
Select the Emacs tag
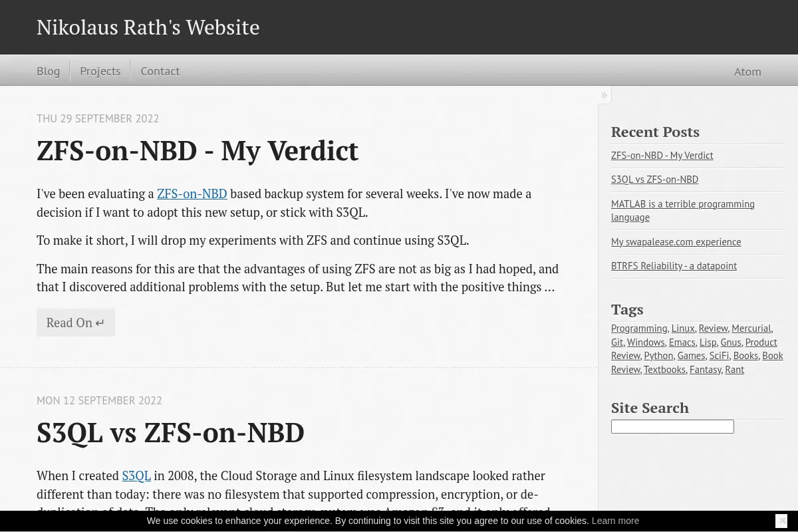[x=682, y=342]
